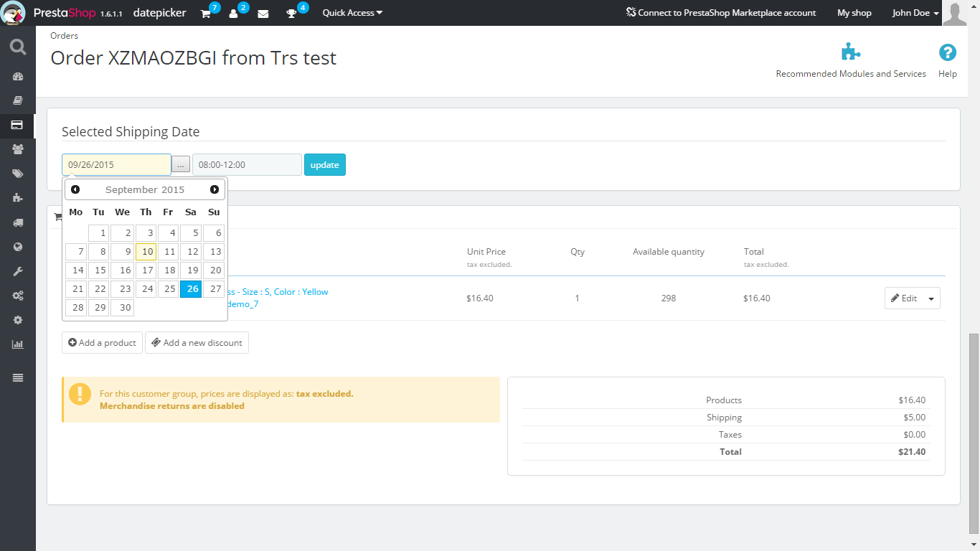Image resolution: width=980 pixels, height=551 pixels.
Task: Open Stats via sidebar bar chart icon
Action: (x=18, y=344)
